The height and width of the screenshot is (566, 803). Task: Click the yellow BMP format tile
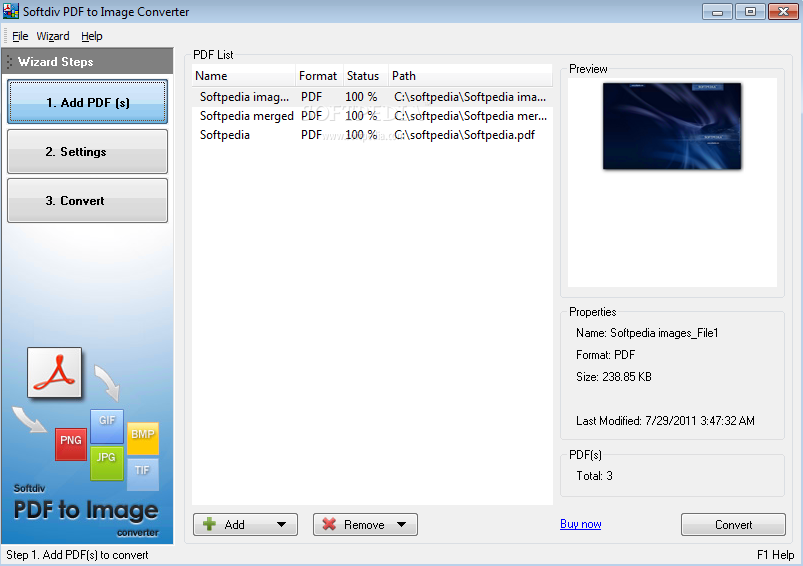pyautogui.click(x=143, y=438)
